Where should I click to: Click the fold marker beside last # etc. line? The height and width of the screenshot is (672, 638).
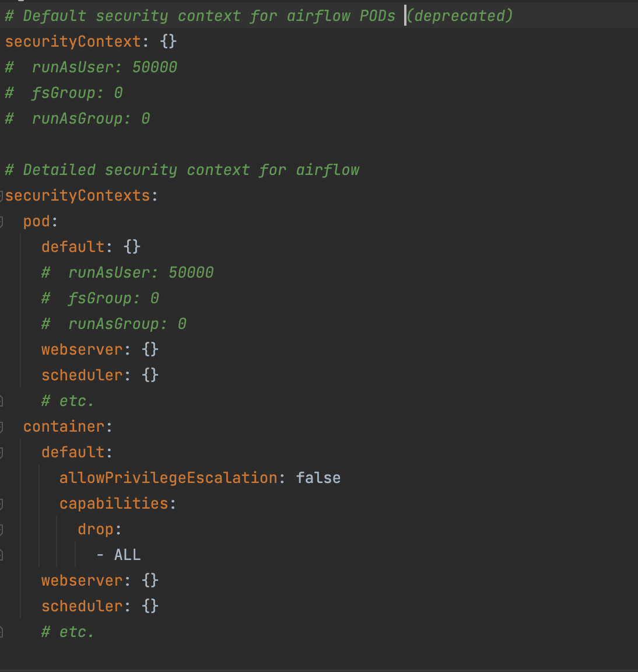pos(2,631)
